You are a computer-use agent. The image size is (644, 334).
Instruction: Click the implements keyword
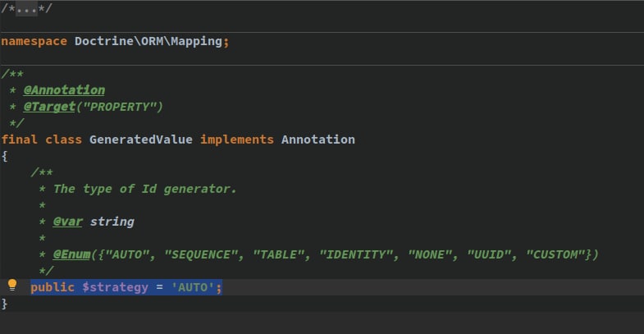[x=237, y=140]
